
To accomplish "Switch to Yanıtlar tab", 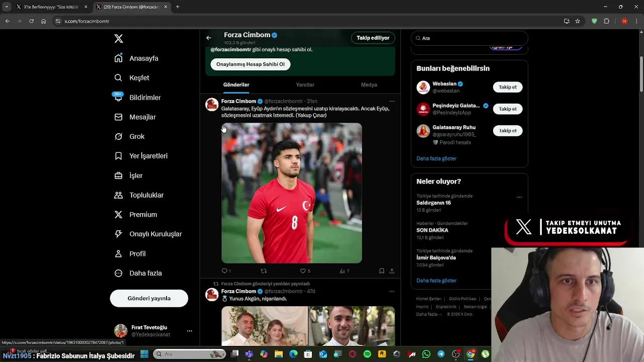I will point(305,85).
